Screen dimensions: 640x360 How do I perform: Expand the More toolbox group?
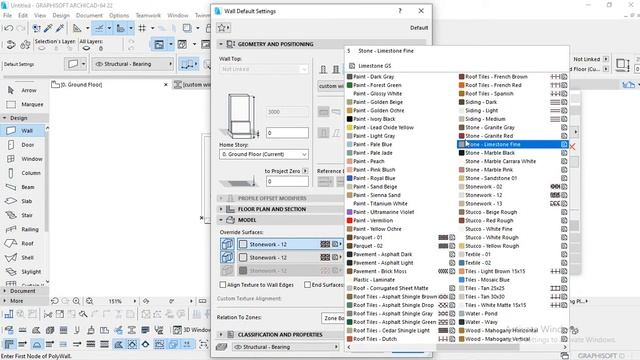pyautogui.click(x=4, y=301)
